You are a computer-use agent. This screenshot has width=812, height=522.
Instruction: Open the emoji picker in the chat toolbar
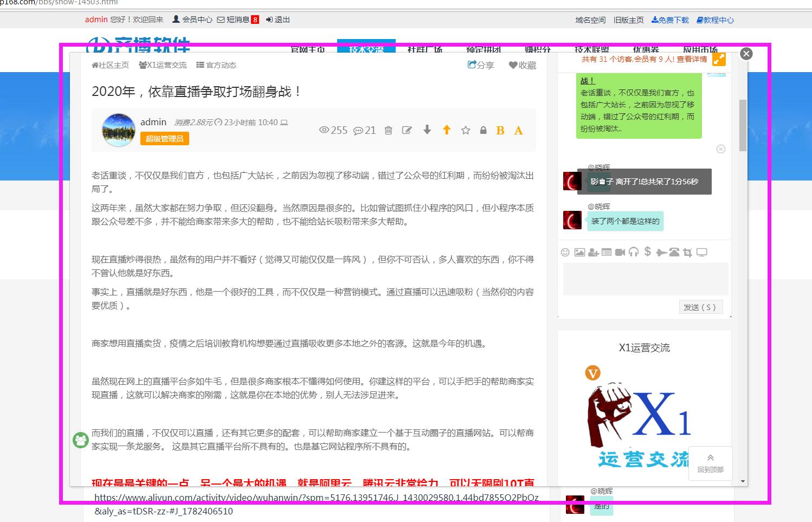tap(565, 252)
